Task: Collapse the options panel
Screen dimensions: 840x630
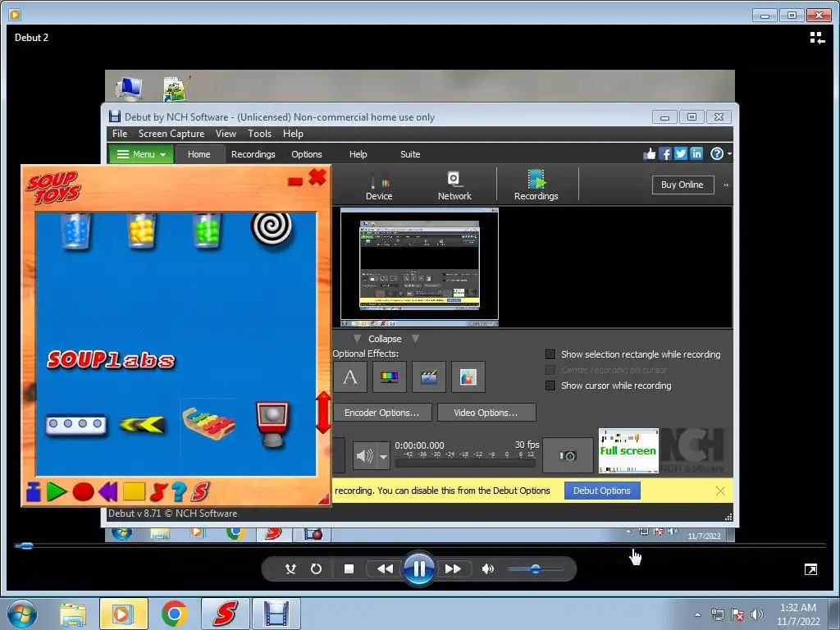Action: click(x=385, y=339)
